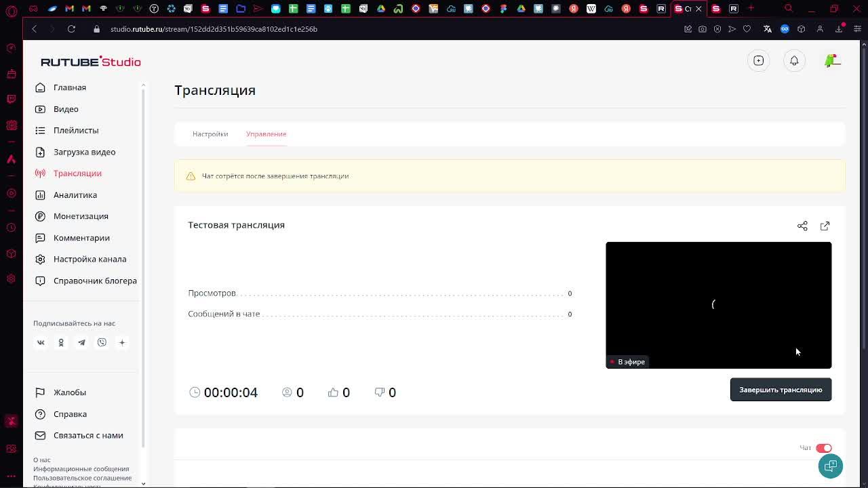This screenshot has width=868, height=488.
Task: Click the Тестовая трансляция title
Action: 236,225
